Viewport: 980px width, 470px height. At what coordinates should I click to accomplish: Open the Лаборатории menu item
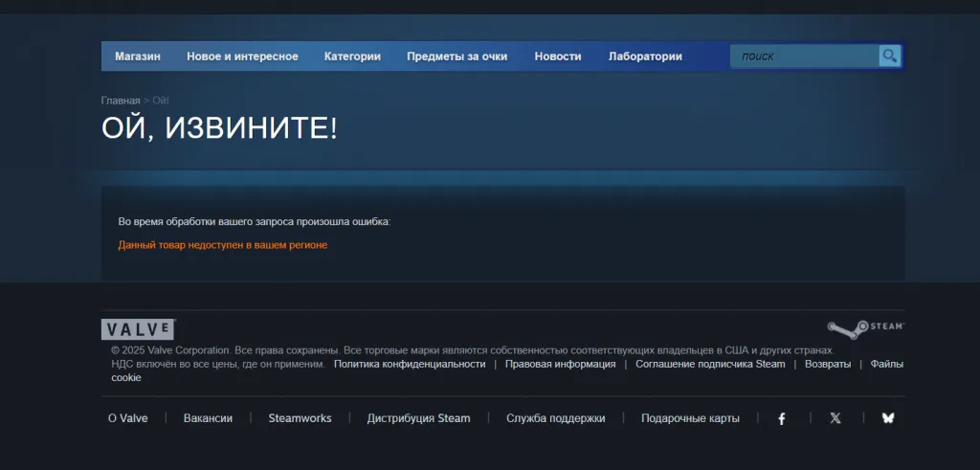(x=645, y=56)
